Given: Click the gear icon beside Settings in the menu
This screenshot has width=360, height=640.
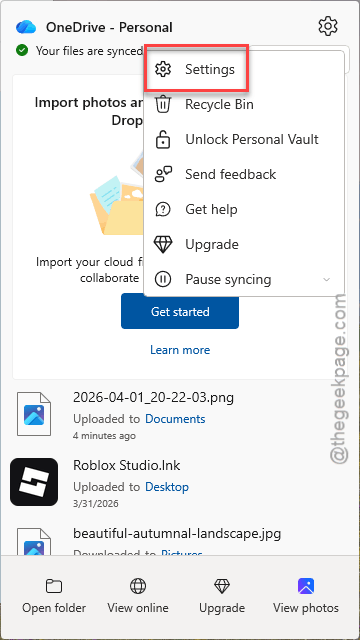Looking at the screenshot, I should [x=163, y=69].
